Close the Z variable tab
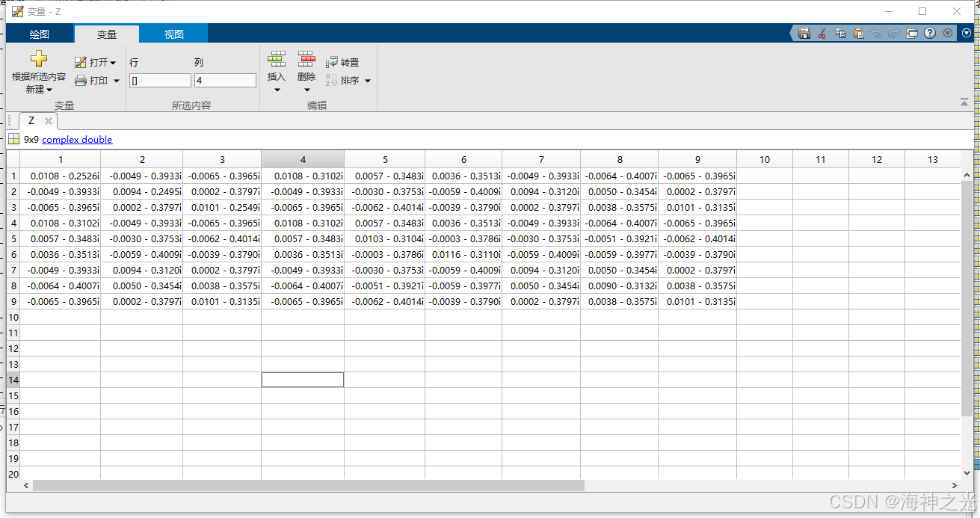The image size is (980, 518). [49, 121]
